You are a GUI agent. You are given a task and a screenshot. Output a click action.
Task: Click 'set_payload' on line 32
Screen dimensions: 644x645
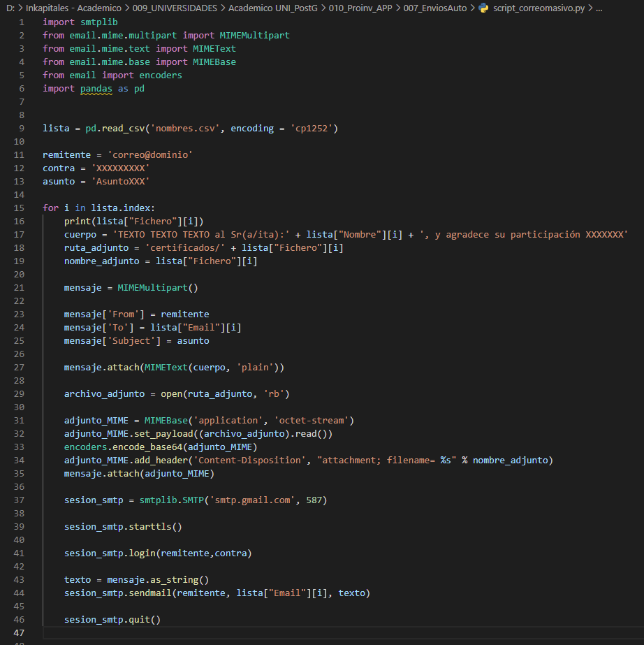point(163,433)
